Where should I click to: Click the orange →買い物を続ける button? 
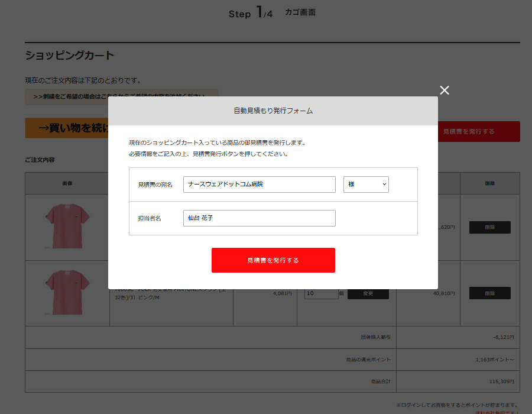point(67,128)
